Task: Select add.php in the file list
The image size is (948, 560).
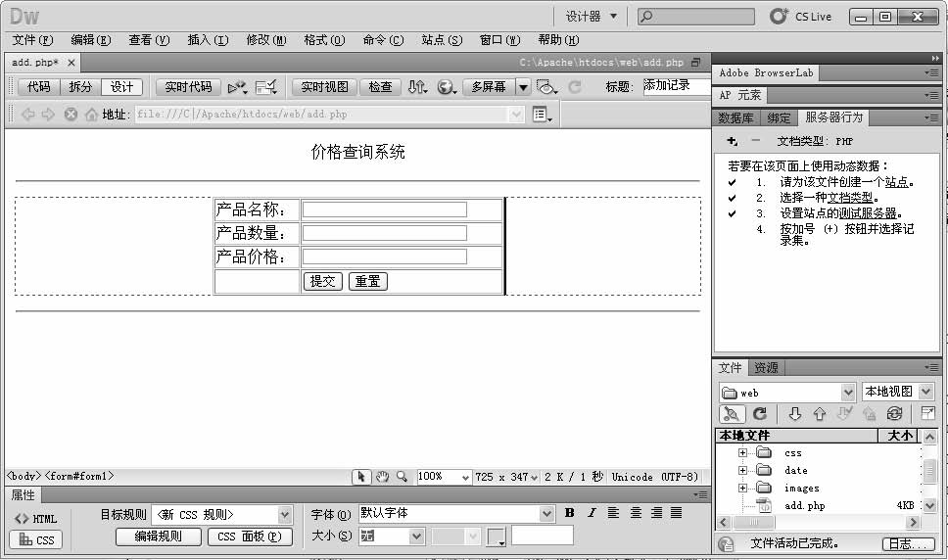Action: pyautogui.click(x=804, y=505)
